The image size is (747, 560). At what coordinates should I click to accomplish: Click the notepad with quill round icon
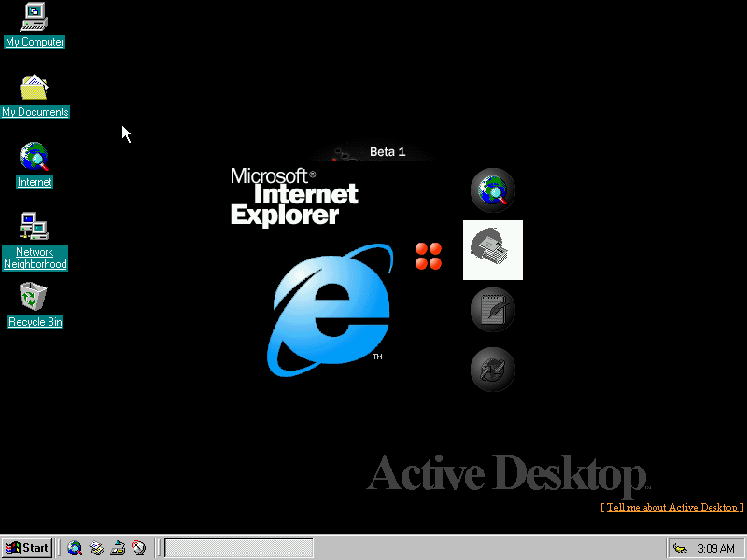click(492, 310)
